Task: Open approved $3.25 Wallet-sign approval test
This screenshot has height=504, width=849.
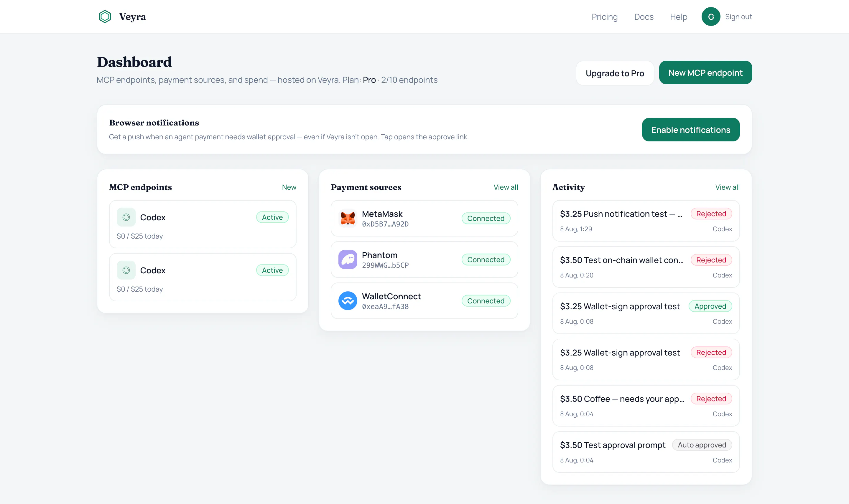Action: pyautogui.click(x=646, y=313)
